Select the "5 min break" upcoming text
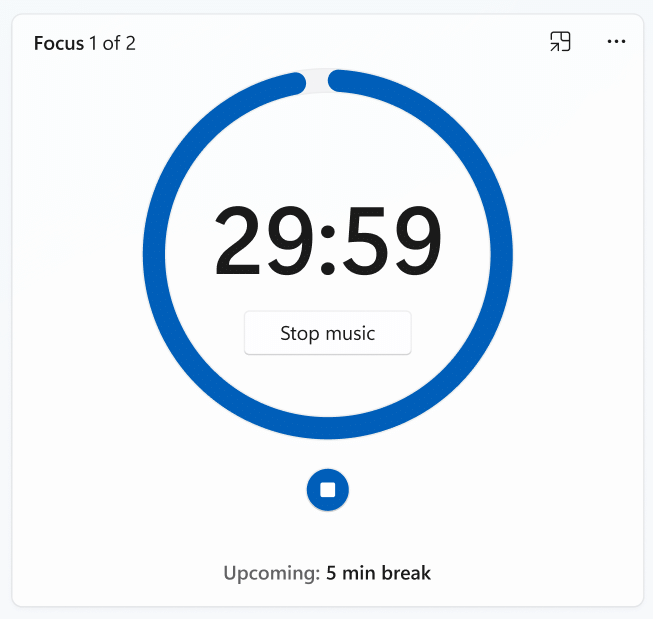Viewport: 653px width, 619px height. coord(379,574)
